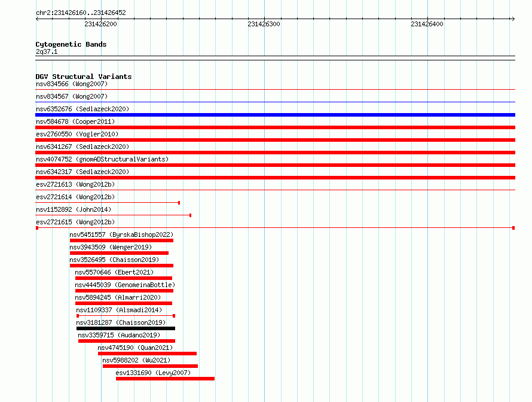This screenshot has width=532, height=402.
Task: Open nsv4745190 (Quan2021) label
Action: 135,348
